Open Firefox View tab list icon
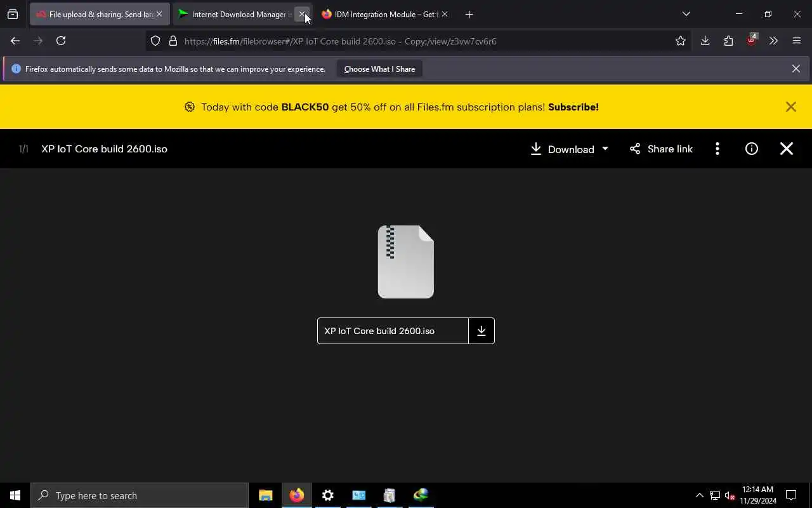 pyautogui.click(x=13, y=14)
